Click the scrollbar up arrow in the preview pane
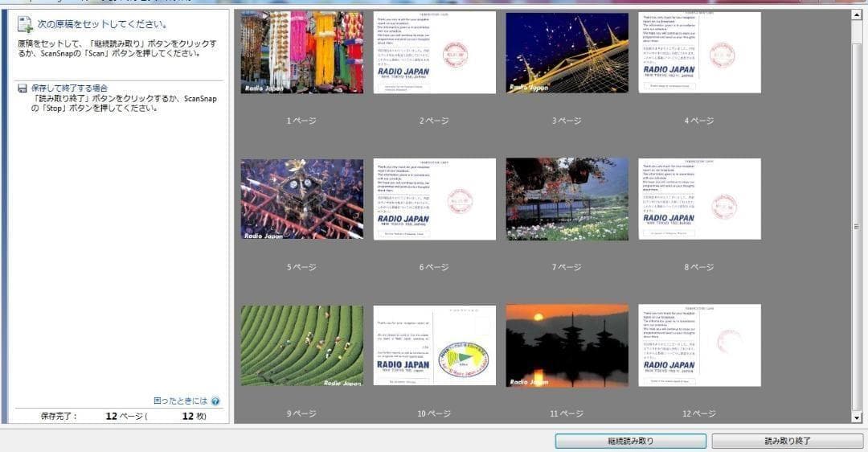This screenshot has width=868, height=452. point(857,14)
